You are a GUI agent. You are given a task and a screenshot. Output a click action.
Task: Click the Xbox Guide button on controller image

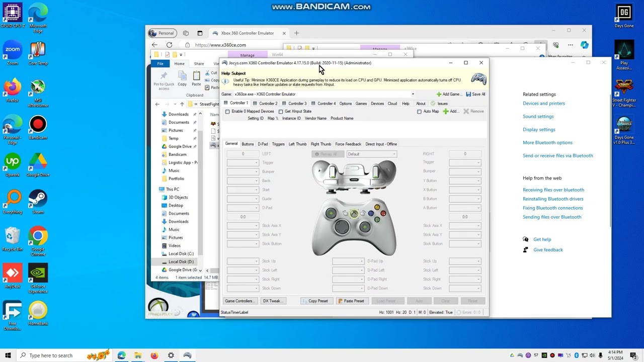click(354, 214)
